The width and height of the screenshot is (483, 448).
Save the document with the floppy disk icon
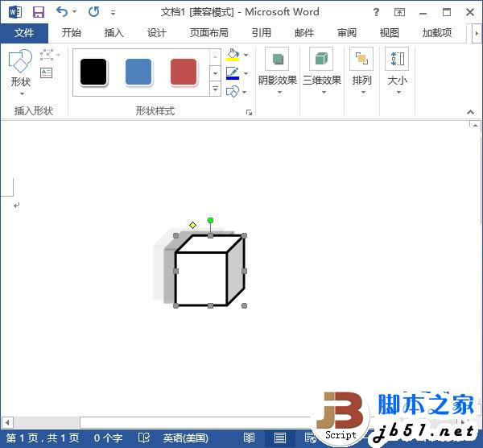(x=39, y=12)
